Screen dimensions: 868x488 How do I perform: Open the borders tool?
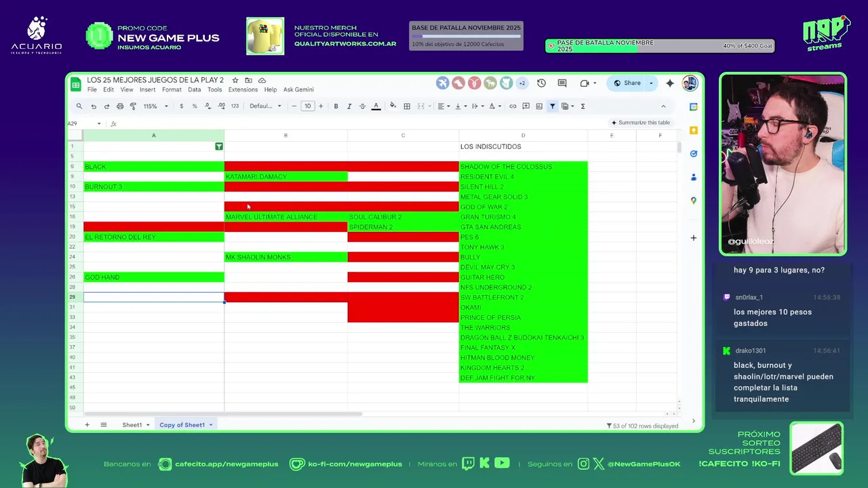407,106
